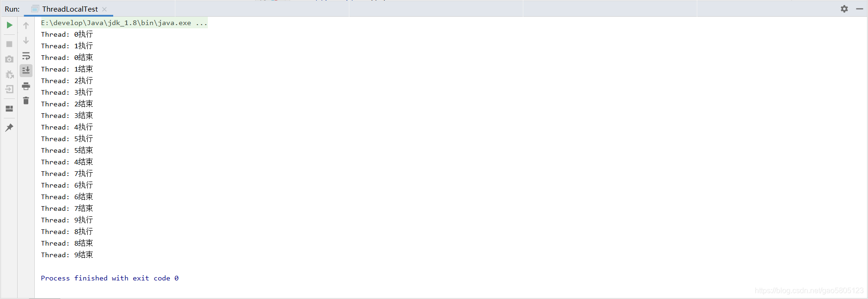Click the exit sign-out icon in sidebar

coord(9,90)
